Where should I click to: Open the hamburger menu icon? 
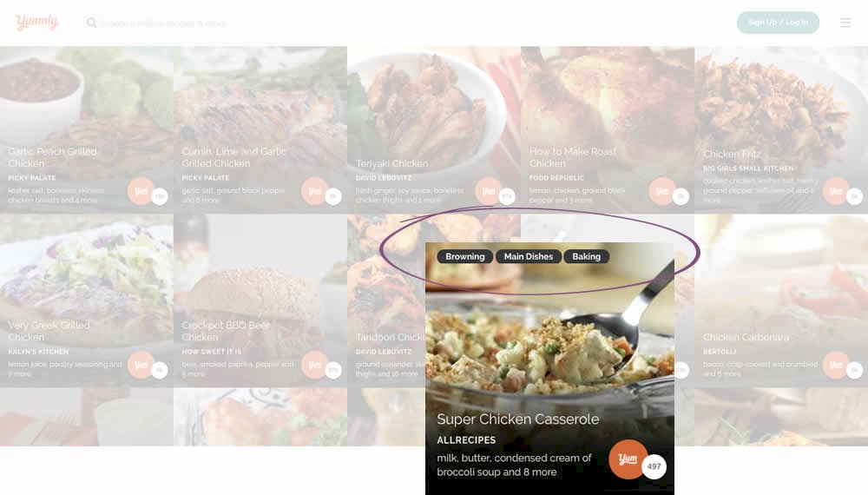[x=845, y=23]
